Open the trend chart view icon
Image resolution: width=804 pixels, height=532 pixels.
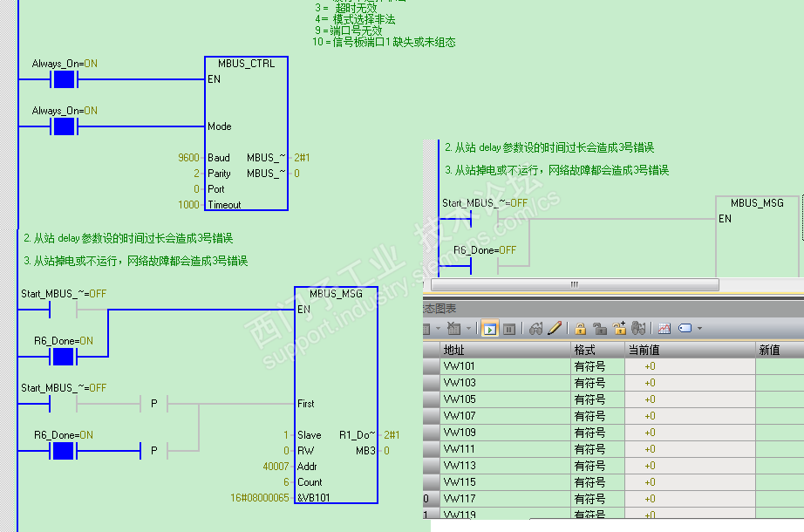pos(664,329)
